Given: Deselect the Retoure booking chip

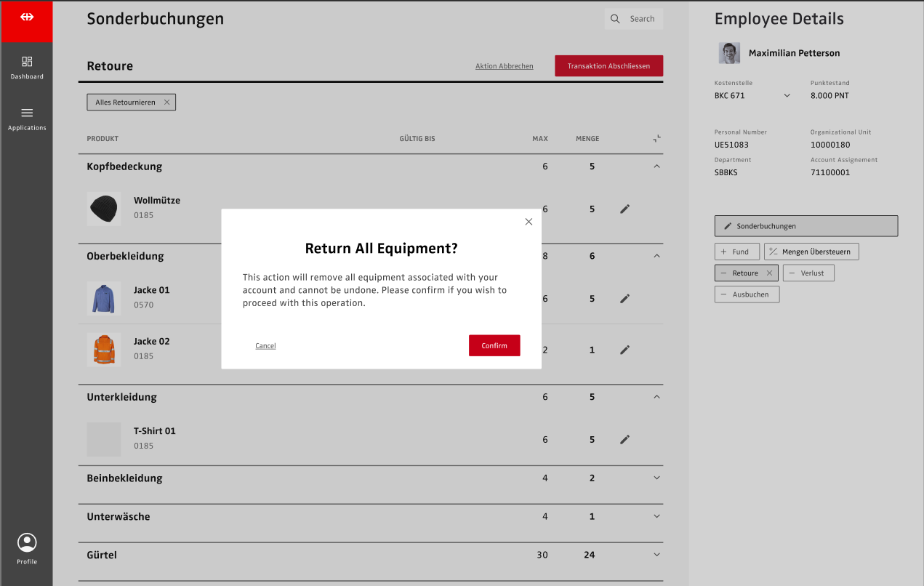Looking at the screenshot, I should [769, 273].
